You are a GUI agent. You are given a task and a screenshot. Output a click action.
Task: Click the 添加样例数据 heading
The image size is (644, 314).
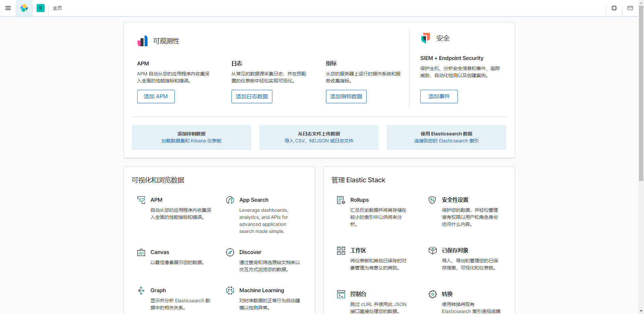coord(192,134)
